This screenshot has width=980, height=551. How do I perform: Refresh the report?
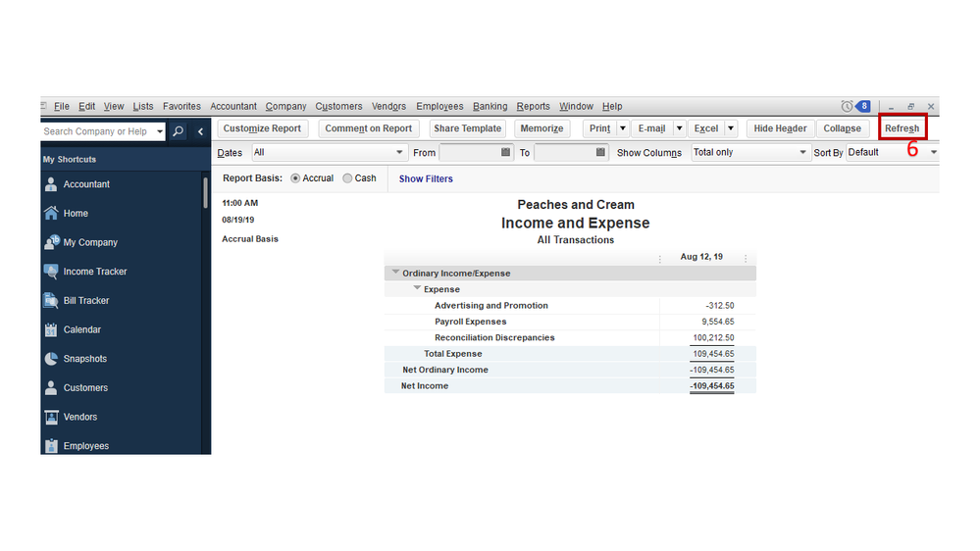902,128
